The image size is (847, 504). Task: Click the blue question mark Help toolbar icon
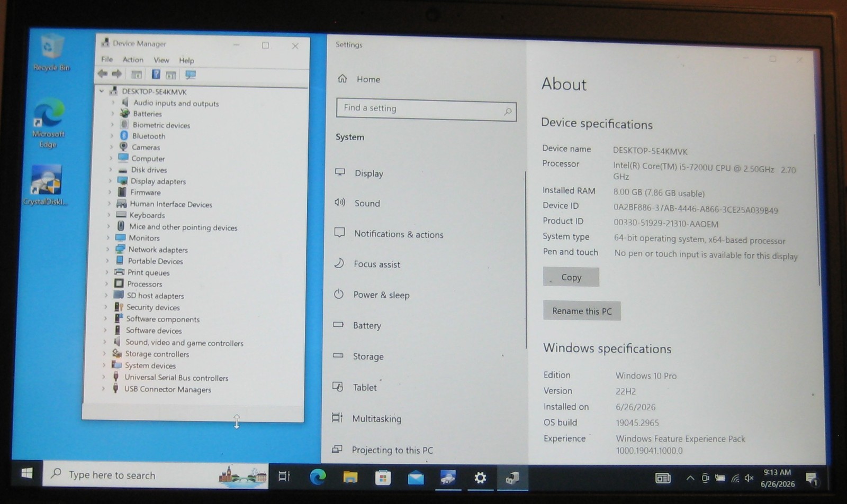(x=156, y=75)
